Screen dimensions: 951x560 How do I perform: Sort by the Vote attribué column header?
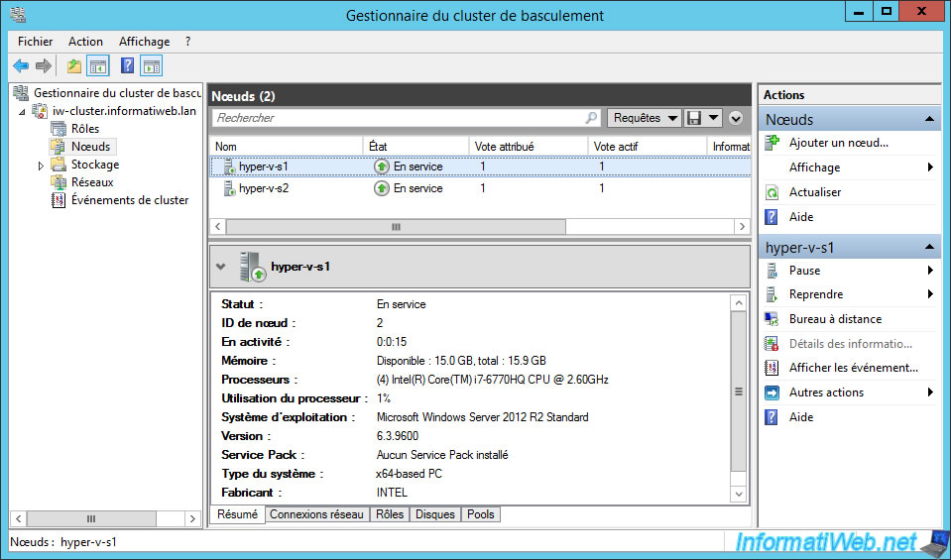(529, 147)
